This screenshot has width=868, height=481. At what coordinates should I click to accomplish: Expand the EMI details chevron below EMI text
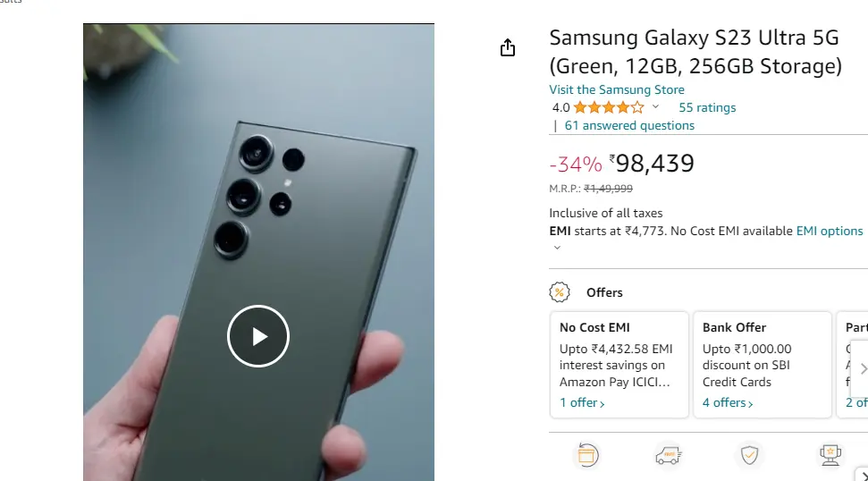558,248
